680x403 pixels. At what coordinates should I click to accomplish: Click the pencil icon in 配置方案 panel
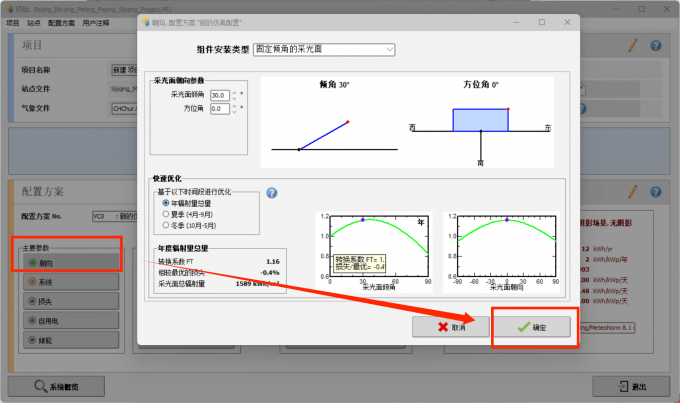click(632, 190)
